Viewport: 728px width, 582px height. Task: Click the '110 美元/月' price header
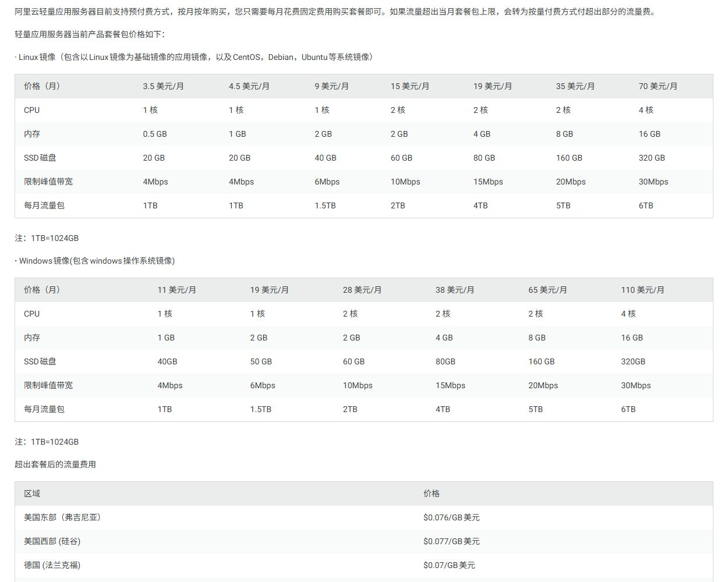[x=642, y=290]
